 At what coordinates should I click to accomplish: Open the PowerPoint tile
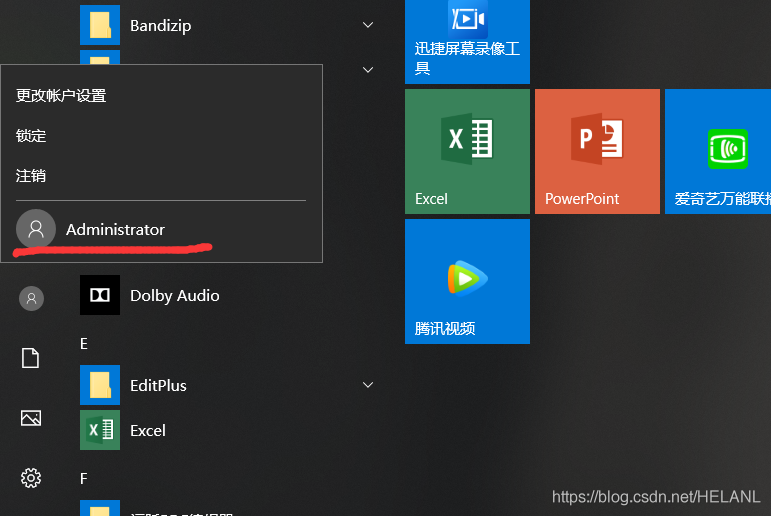(597, 152)
